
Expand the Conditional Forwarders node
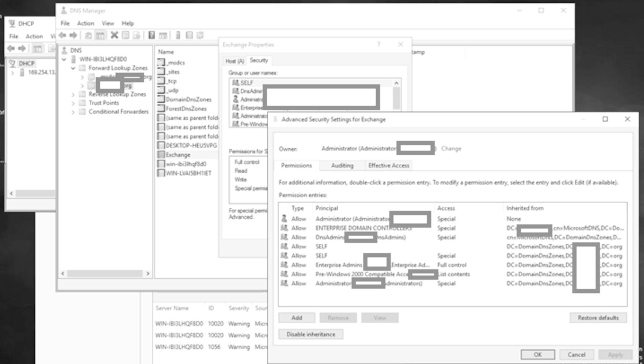pyautogui.click(x=73, y=112)
